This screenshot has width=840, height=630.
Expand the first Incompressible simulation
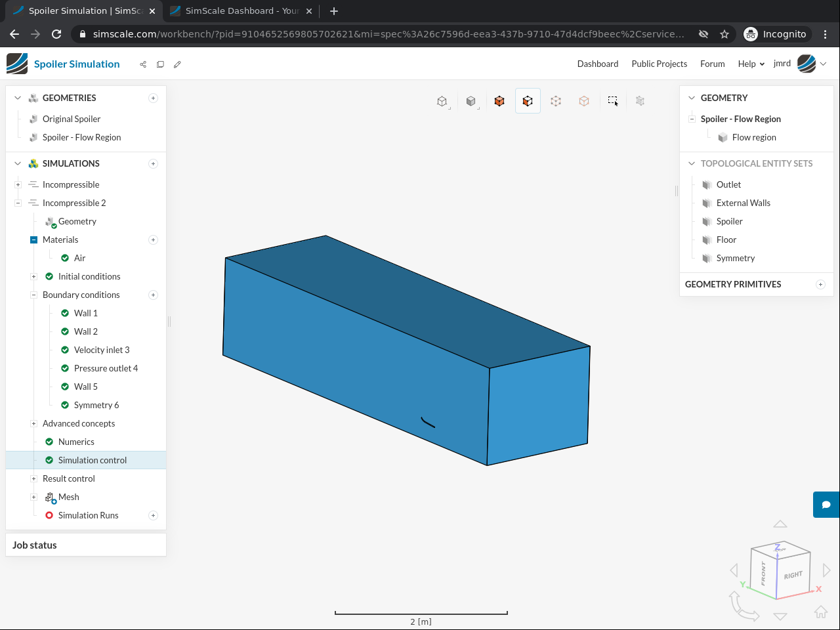pos(18,184)
